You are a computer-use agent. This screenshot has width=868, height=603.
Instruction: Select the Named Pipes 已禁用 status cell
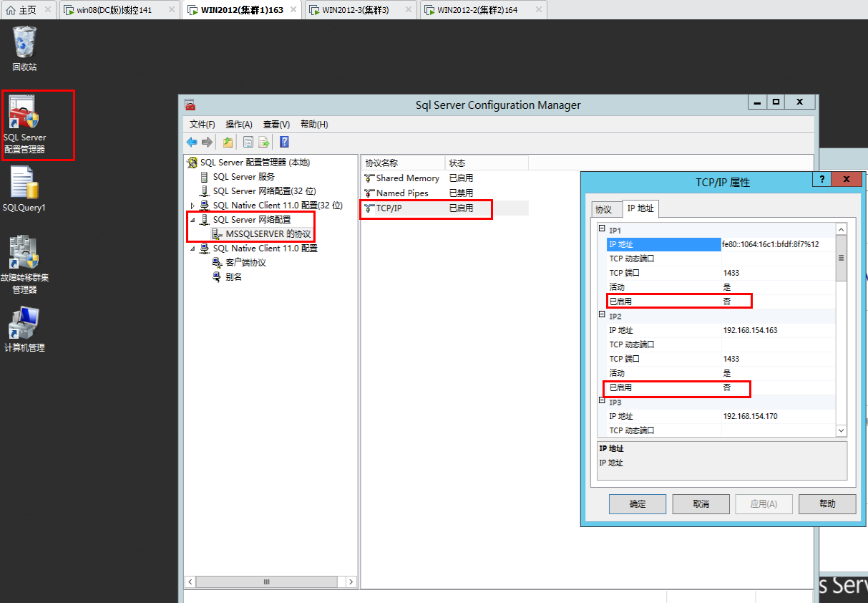click(x=461, y=193)
